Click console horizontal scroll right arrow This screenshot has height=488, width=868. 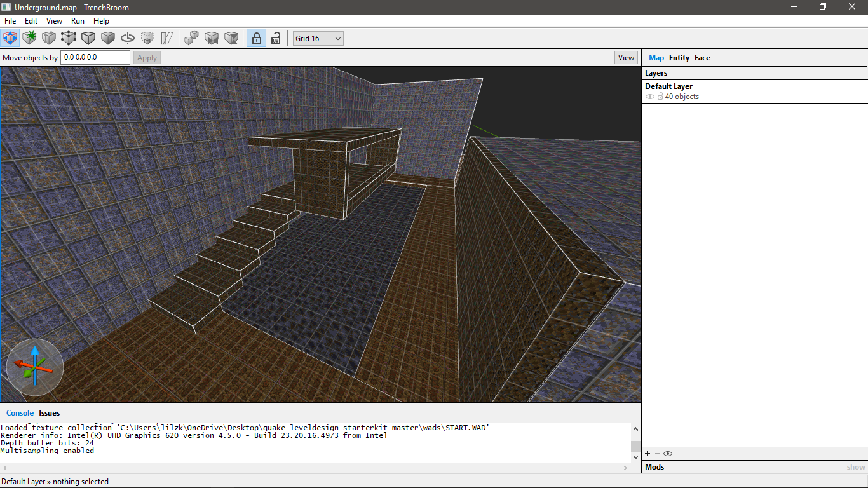point(626,468)
